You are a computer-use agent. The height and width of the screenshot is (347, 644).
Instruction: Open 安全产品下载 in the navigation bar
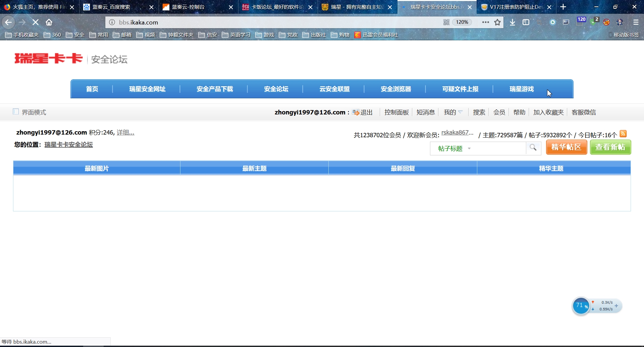(215, 89)
